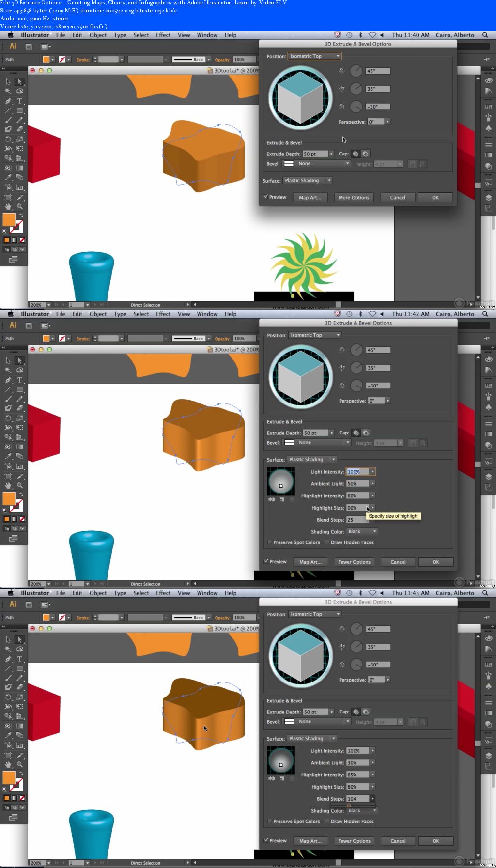Select the Rectangle tool in the 11:40 AM frame
The height and width of the screenshot is (868, 496).
tap(20, 110)
